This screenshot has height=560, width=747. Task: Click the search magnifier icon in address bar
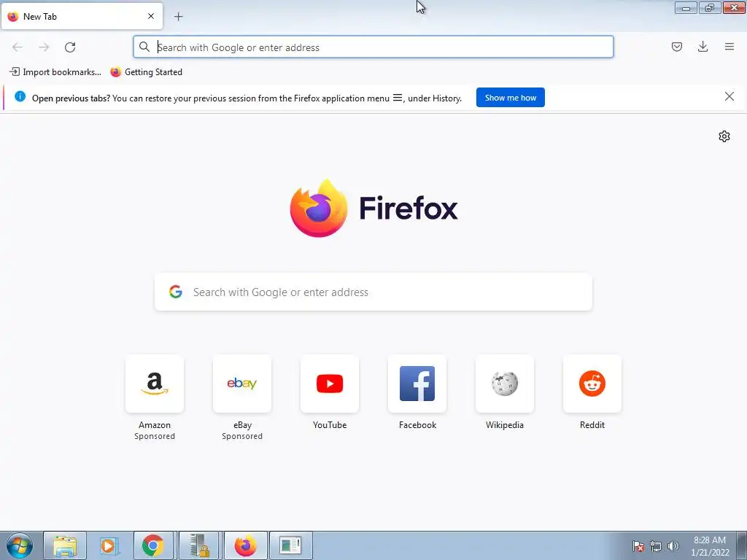[144, 47]
